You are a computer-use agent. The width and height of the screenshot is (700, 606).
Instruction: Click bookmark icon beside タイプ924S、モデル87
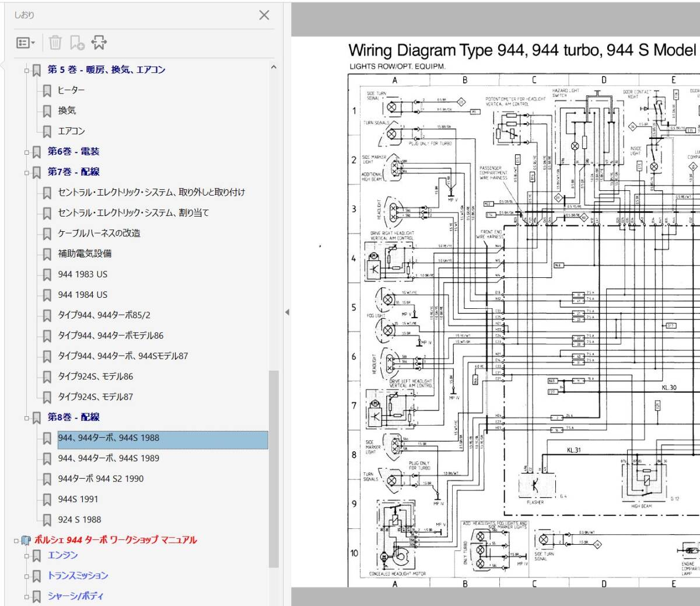[x=47, y=397]
